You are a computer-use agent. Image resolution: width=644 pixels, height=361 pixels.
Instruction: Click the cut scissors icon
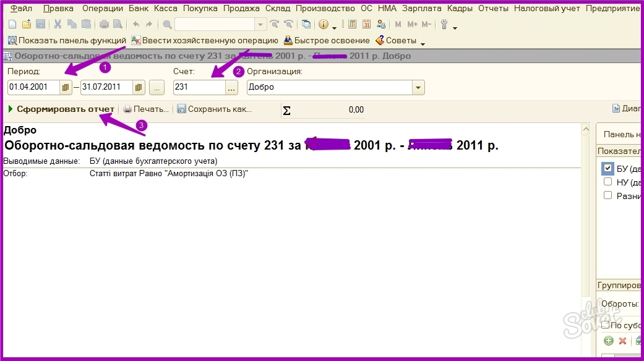[x=58, y=25]
